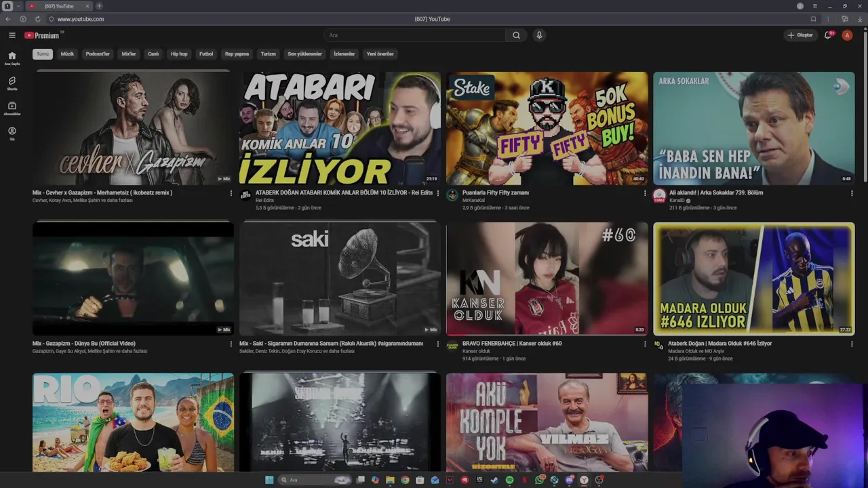This screenshot has height=488, width=868.
Task: Reload the page with the refresh icon
Action: [x=37, y=19]
